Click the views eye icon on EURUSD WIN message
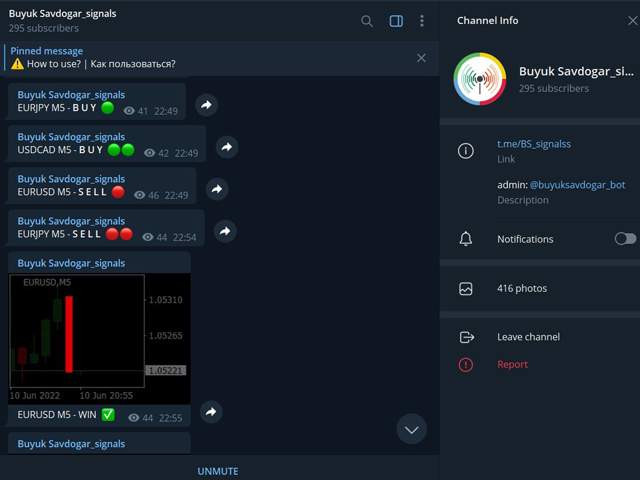The image size is (640, 480). [134, 418]
